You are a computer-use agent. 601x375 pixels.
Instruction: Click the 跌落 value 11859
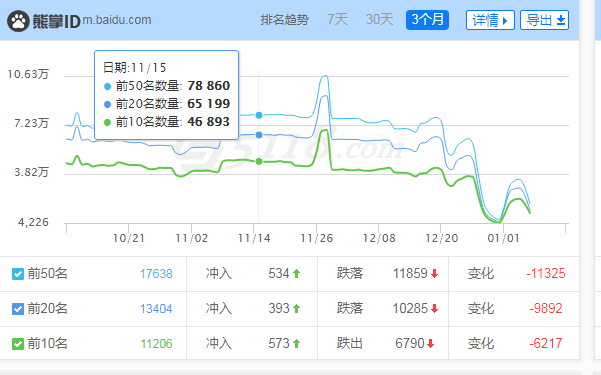coord(410,273)
